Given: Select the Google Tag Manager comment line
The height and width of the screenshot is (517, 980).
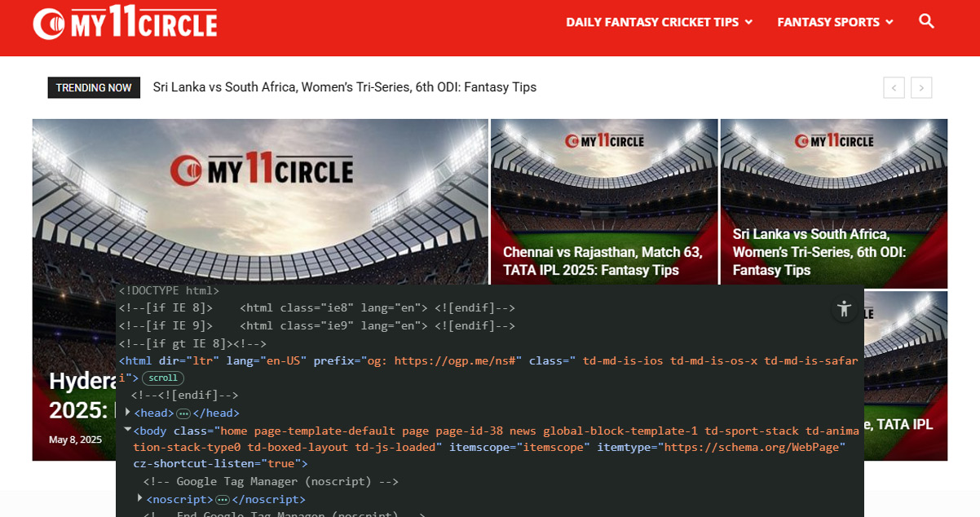Looking at the screenshot, I should pos(271,482).
